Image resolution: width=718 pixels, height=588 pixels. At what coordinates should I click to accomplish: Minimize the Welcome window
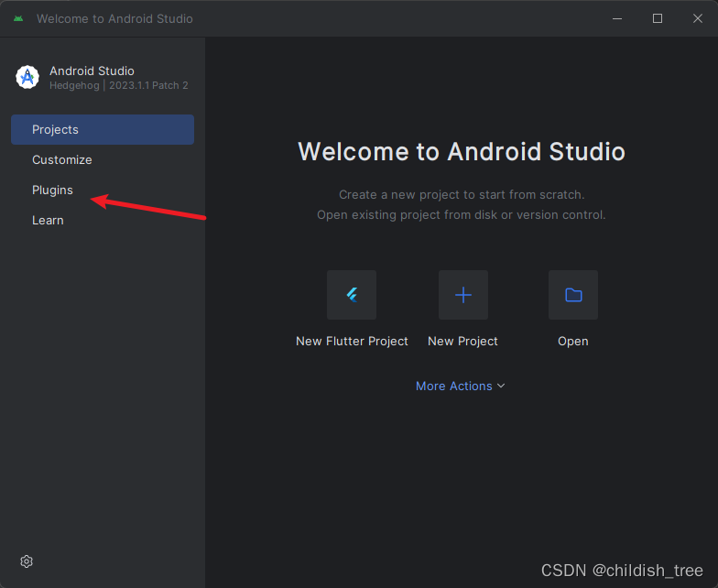[x=617, y=18]
